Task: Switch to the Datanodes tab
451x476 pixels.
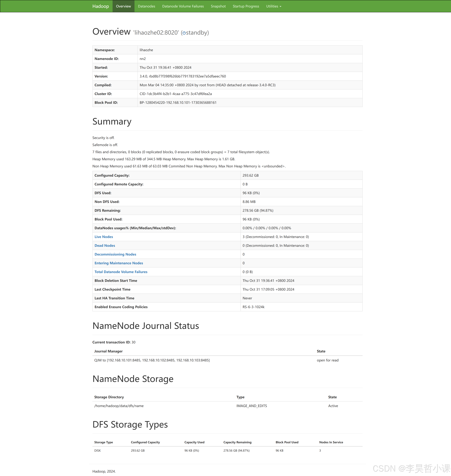Action: pos(146,6)
